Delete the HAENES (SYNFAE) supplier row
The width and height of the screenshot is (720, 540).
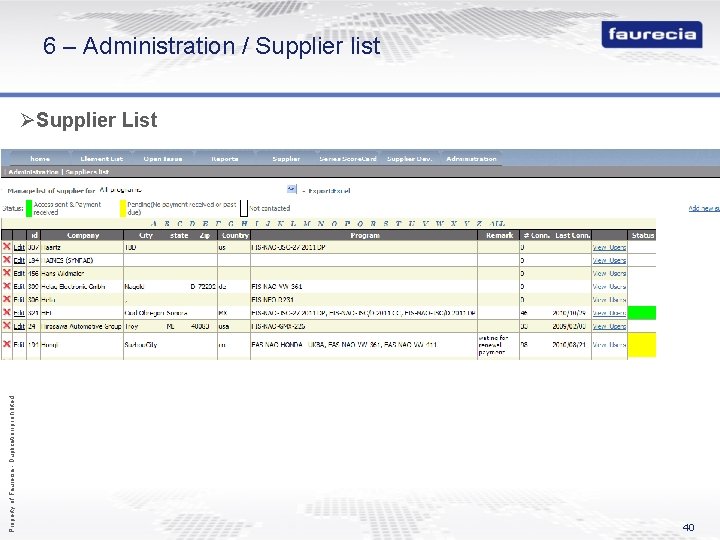point(6,260)
